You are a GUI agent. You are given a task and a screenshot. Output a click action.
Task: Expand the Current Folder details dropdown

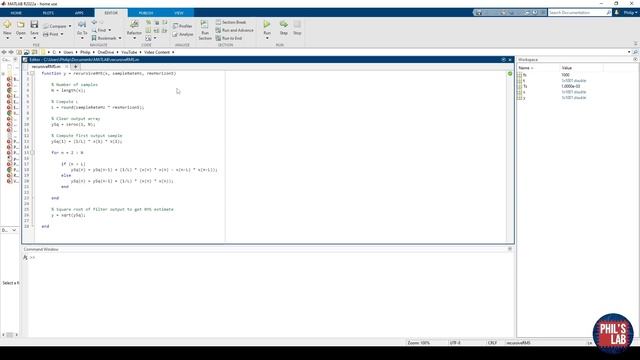point(14,230)
